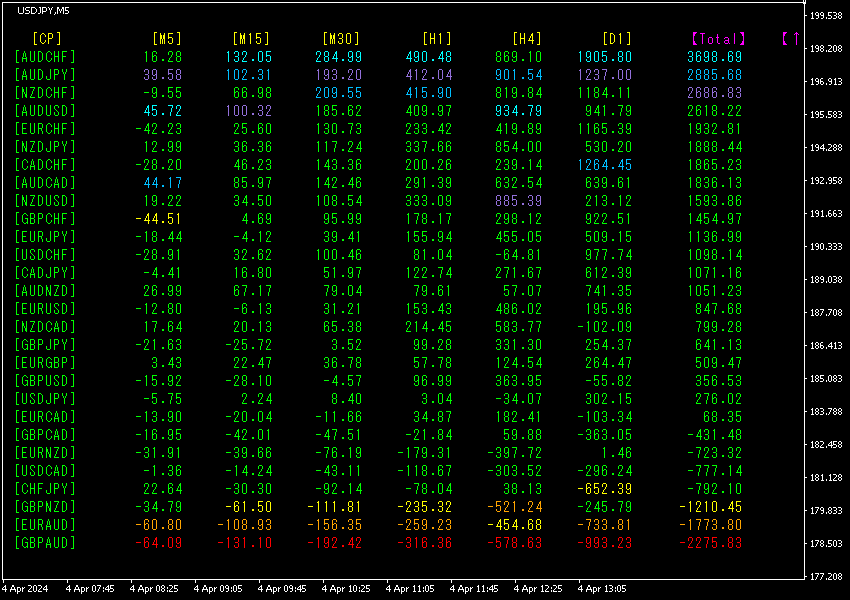Select the [EURNZD] pair label

(x=45, y=453)
